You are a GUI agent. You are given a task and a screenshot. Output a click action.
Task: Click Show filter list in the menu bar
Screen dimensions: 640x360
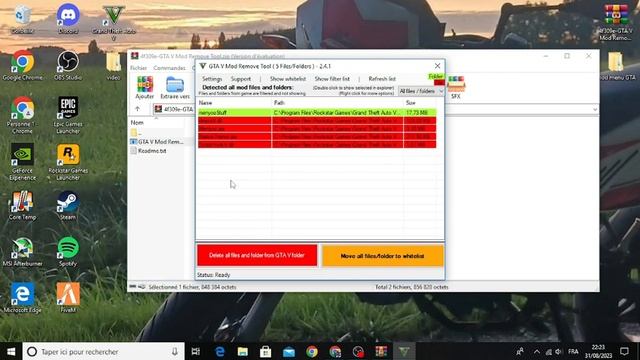pos(332,79)
